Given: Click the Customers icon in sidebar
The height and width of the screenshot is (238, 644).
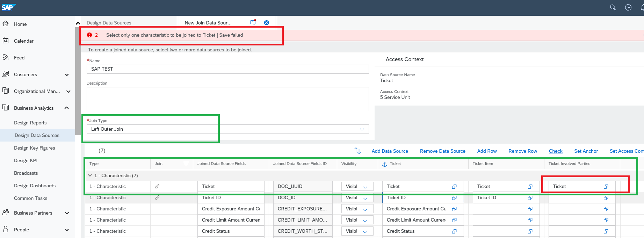Looking at the screenshot, I should click(x=6, y=74).
